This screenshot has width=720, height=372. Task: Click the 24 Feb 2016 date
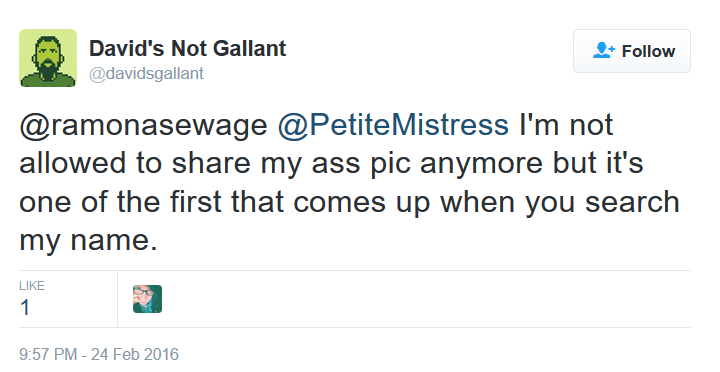coord(135,355)
